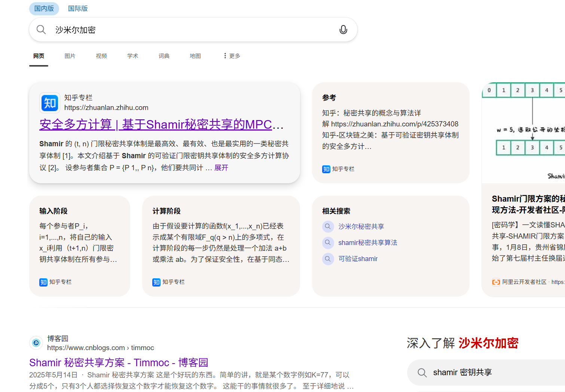Click the 博客园 site favicon
This screenshot has width=565, height=392.
pyautogui.click(x=36, y=343)
